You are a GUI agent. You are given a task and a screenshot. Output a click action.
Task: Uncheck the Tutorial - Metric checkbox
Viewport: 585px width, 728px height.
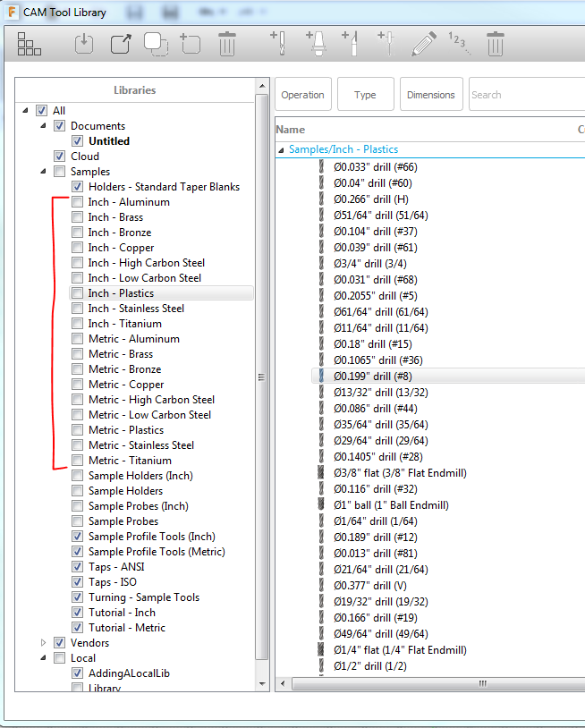pos(78,627)
